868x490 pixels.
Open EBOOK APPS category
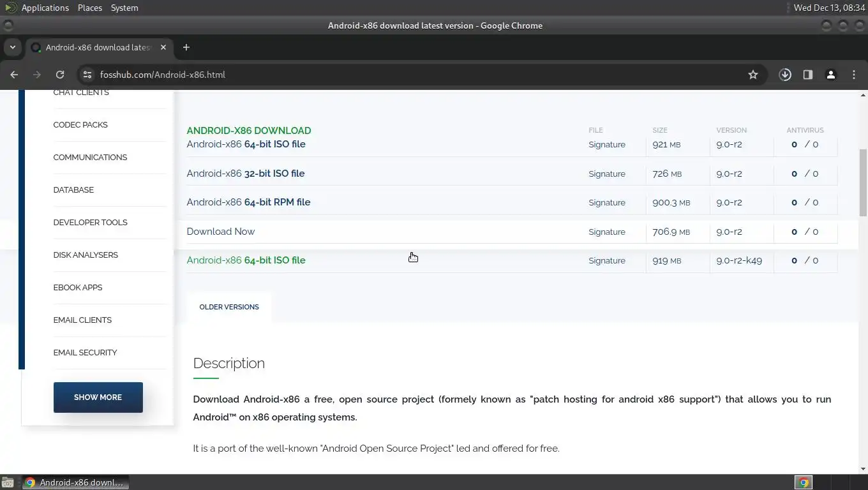point(78,288)
